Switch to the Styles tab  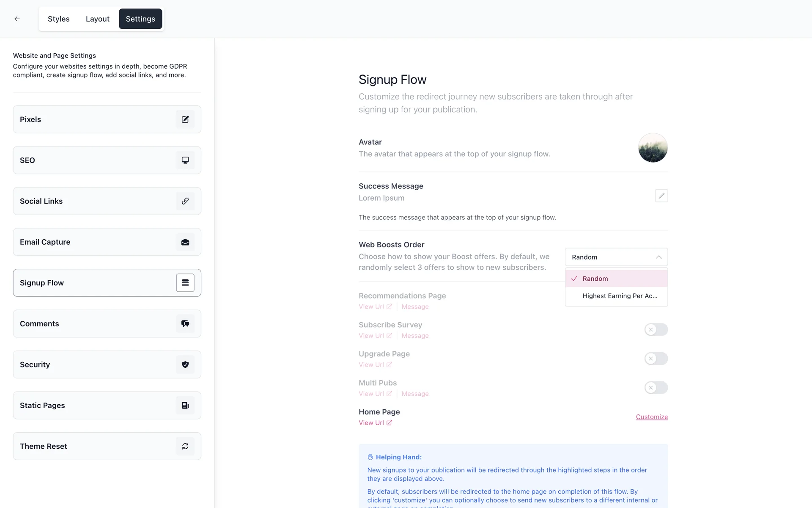point(58,19)
